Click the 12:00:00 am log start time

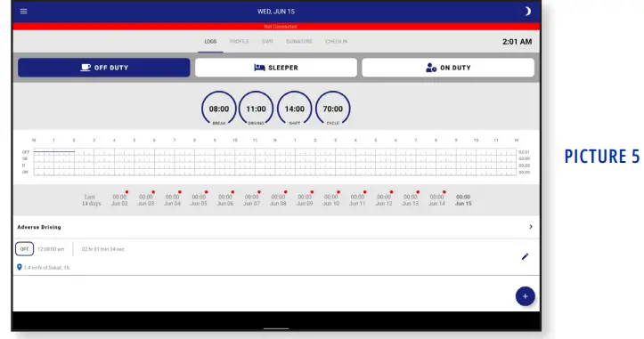[x=51, y=249]
